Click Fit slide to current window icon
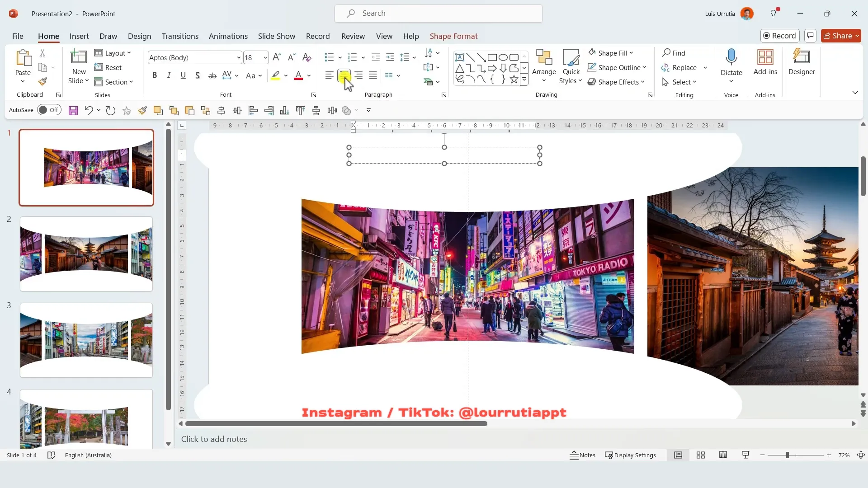868x488 pixels. coord(861,455)
